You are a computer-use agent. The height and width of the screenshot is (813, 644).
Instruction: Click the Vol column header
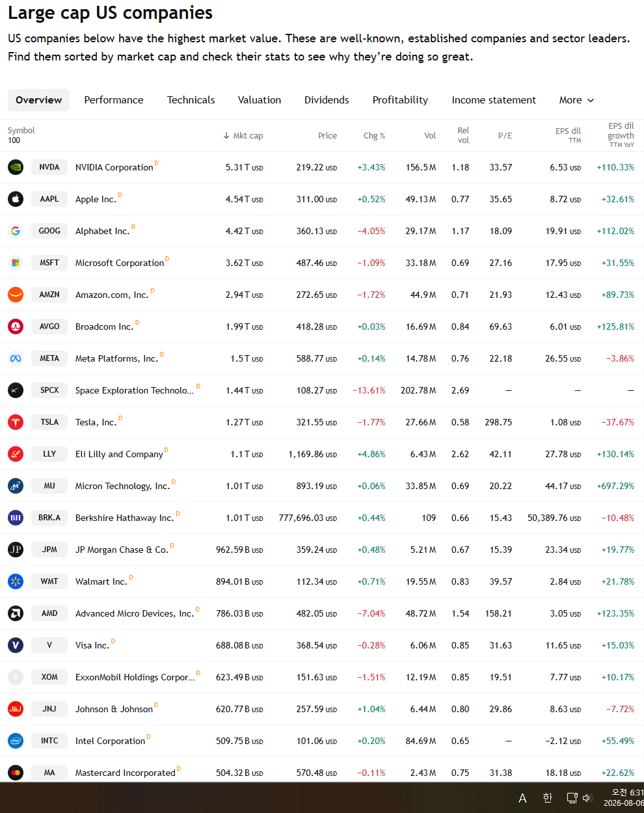click(430, 135)
